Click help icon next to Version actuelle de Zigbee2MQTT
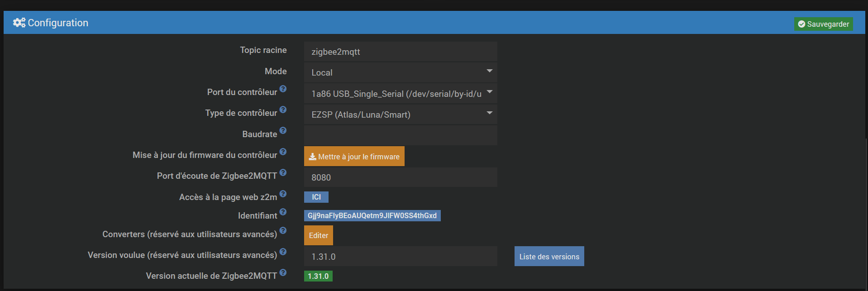This screenshot has width=868, height=291. [283, 272]
